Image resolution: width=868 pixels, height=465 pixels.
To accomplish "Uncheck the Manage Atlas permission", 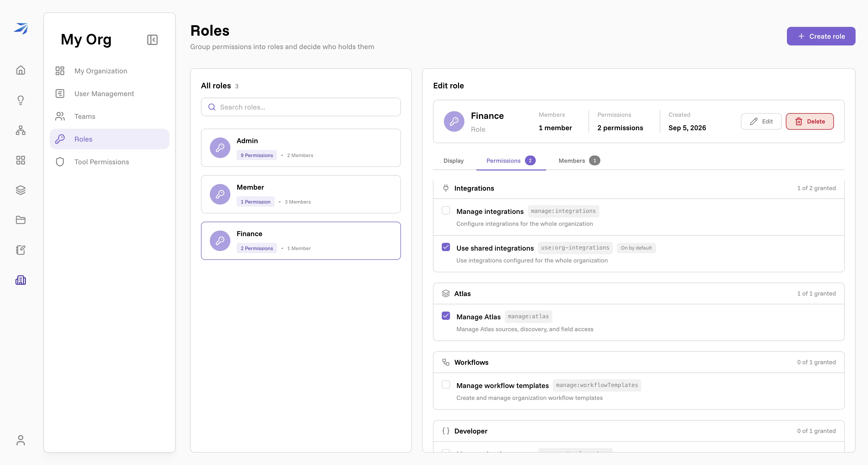I will [x=446, y=316].
